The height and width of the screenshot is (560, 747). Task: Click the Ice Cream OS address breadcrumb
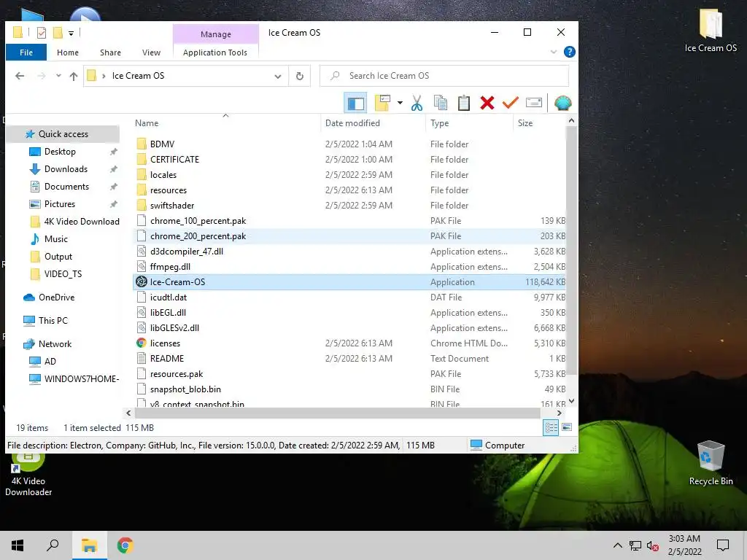[x=138, y=76]
